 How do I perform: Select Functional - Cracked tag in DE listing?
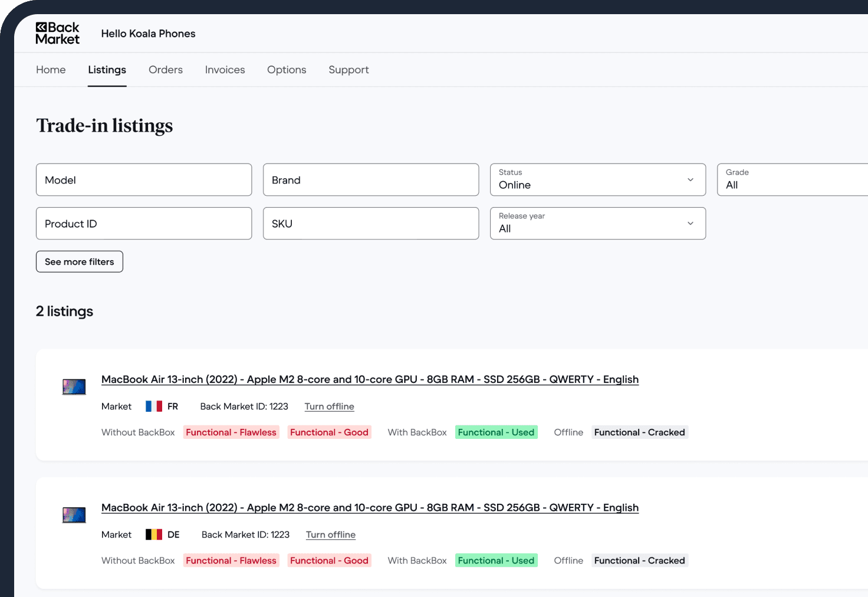coord(640,560)
